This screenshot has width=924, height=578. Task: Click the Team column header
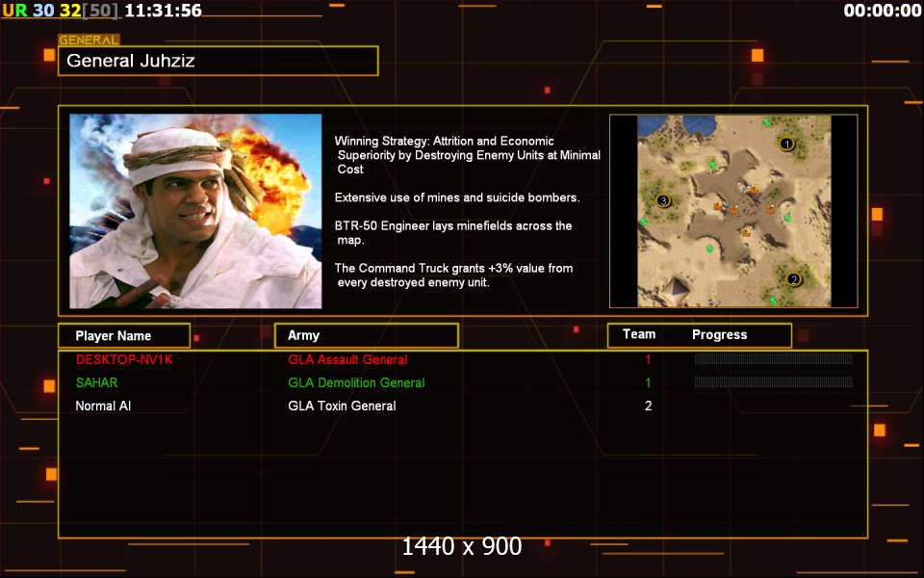pos(639,334)
